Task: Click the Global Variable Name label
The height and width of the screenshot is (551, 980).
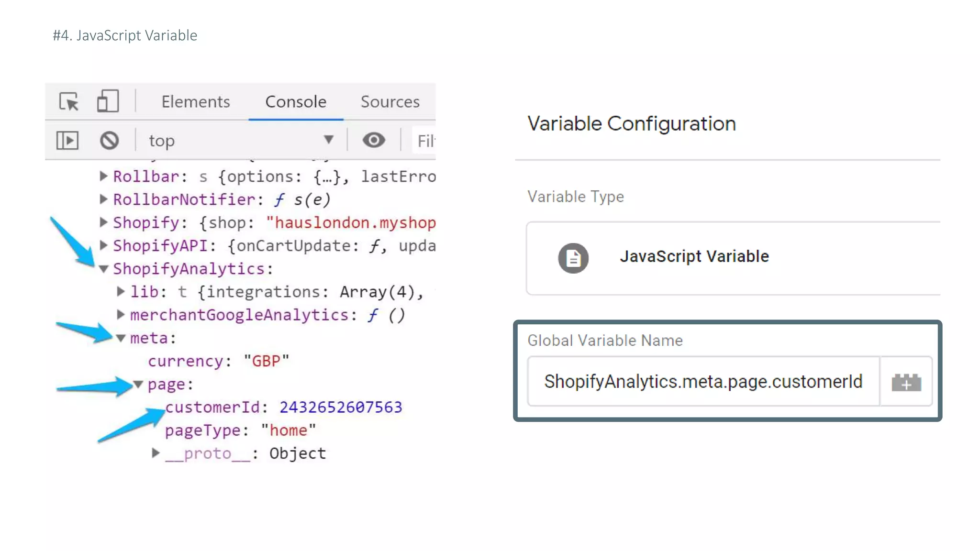Action: (x=605, y=341)
